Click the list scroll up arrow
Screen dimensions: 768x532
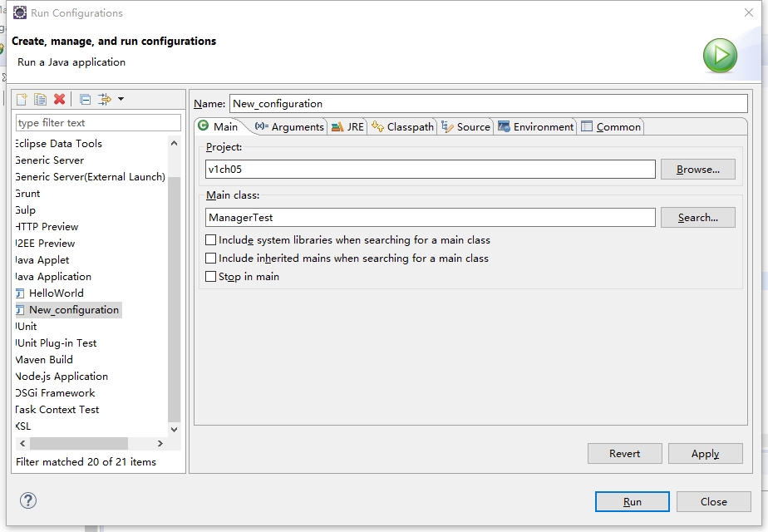coord(174,143)
